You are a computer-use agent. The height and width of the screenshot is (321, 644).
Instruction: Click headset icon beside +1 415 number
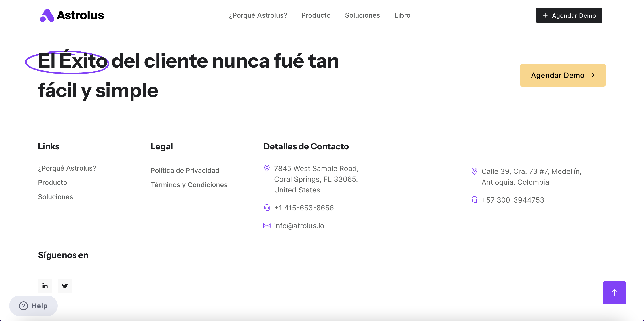coord(267,207)
